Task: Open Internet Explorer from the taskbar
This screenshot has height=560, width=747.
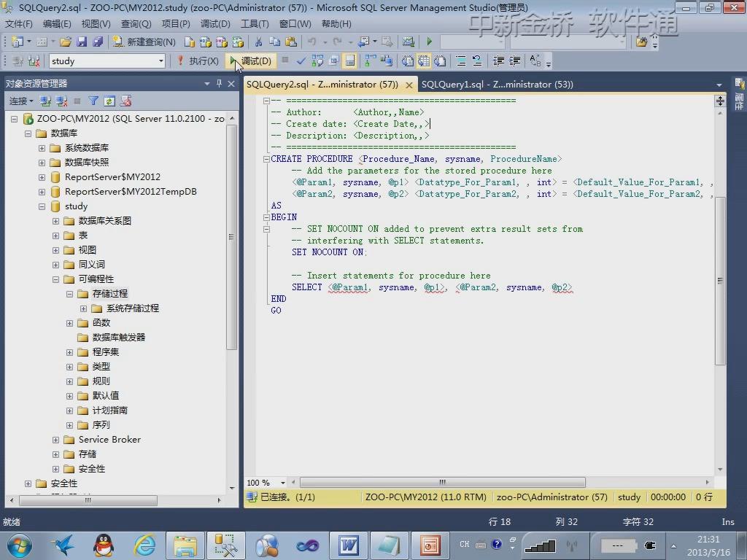Action: point(144,545)
